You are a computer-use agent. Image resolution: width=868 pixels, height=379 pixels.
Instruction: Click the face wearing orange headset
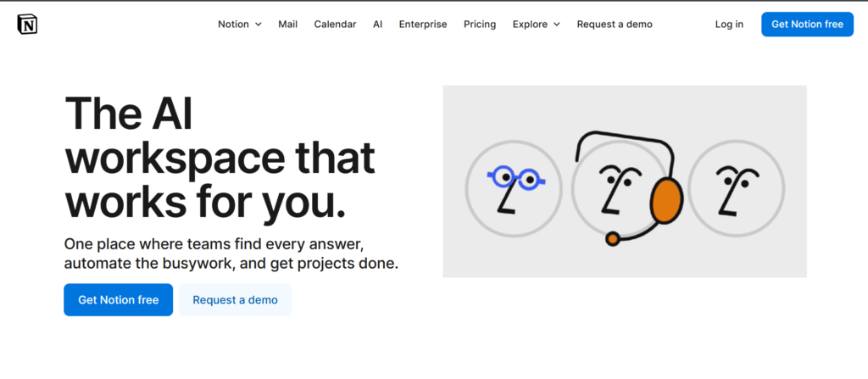[x=627, y=188]
